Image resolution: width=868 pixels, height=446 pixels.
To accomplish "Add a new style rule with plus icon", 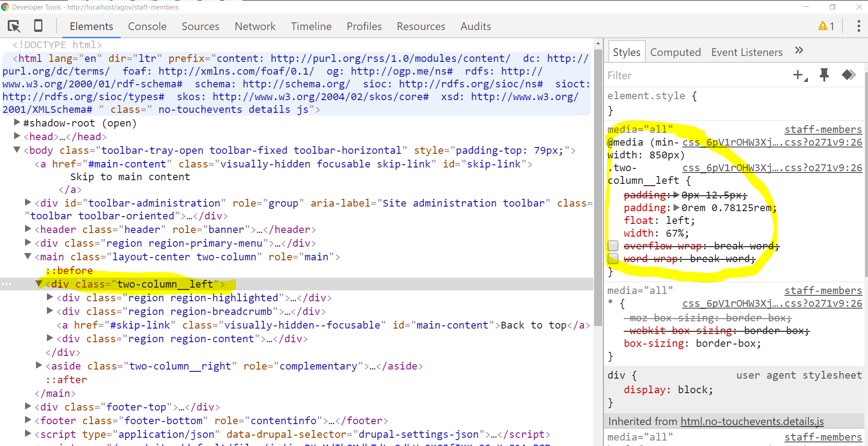I will tap(800, 75).
